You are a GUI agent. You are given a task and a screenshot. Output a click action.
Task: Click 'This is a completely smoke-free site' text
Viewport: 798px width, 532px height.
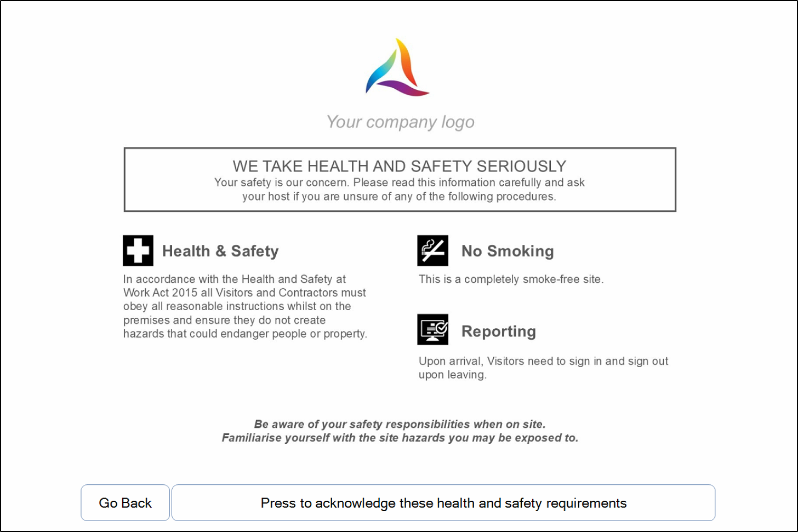click(511, 279)
